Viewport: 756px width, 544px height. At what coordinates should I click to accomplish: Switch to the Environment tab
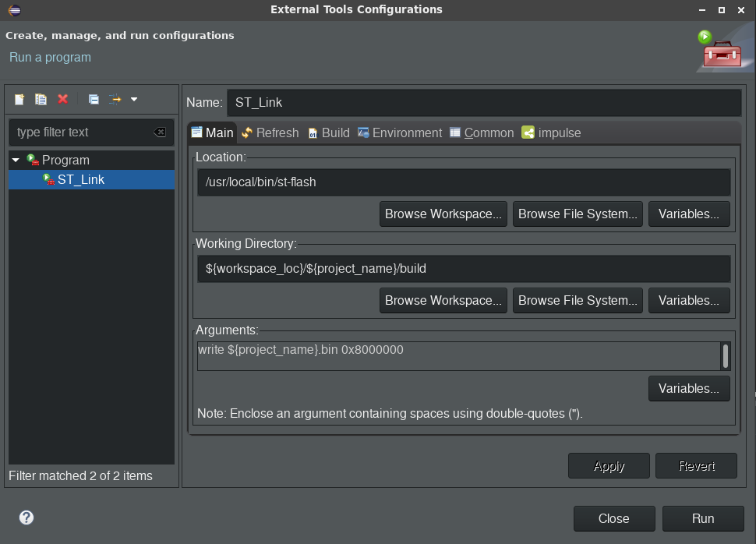pyautogui.click(x=399, y=132)
